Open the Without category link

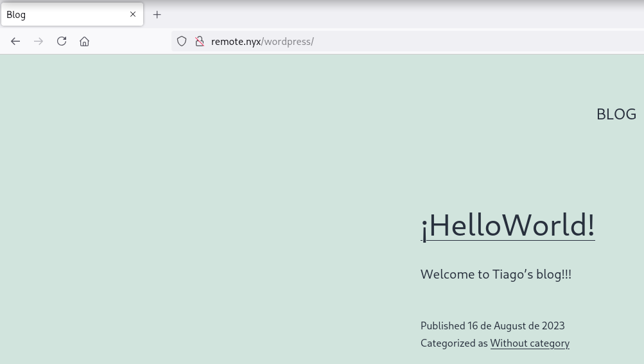(x=530, y=343)
